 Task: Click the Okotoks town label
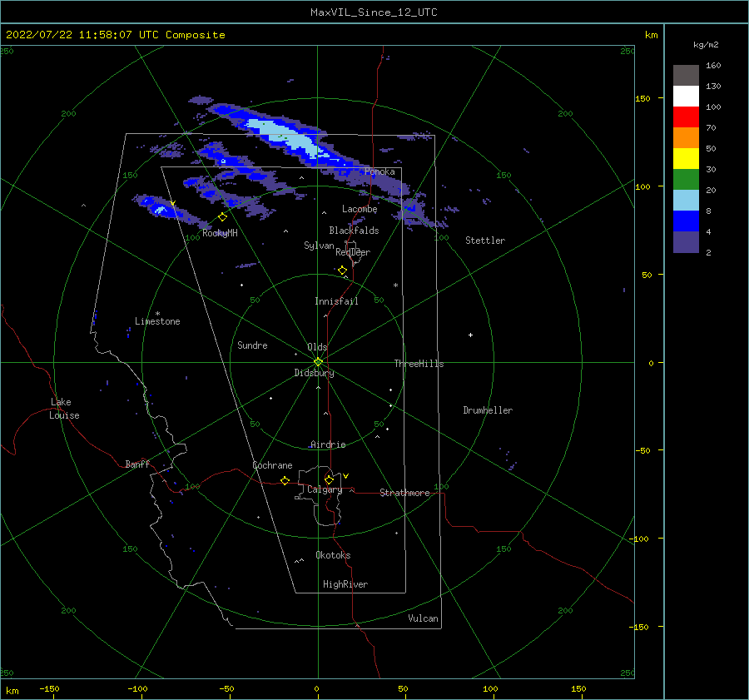(x=333, y=555)
